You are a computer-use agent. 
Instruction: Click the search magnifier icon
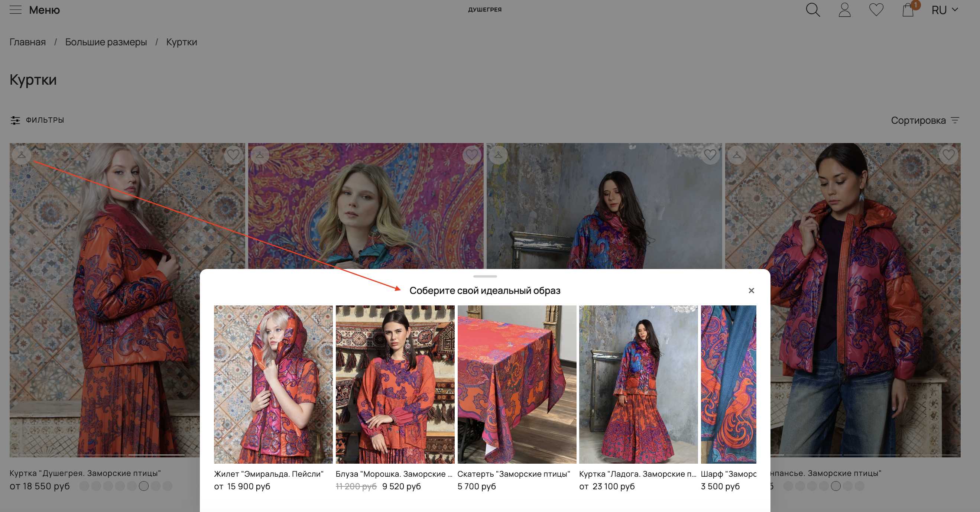812,10
